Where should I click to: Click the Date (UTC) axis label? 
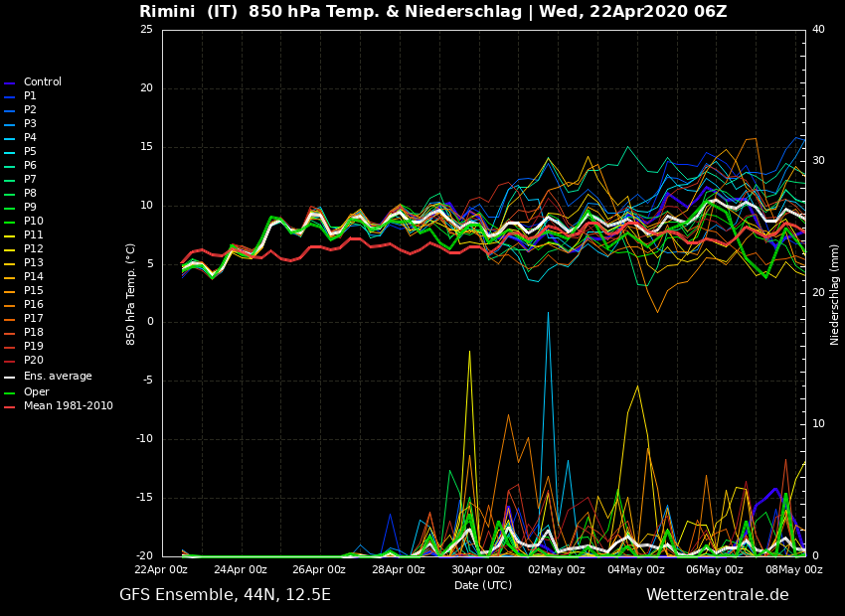pyautogui.click(x=483, y=586)
